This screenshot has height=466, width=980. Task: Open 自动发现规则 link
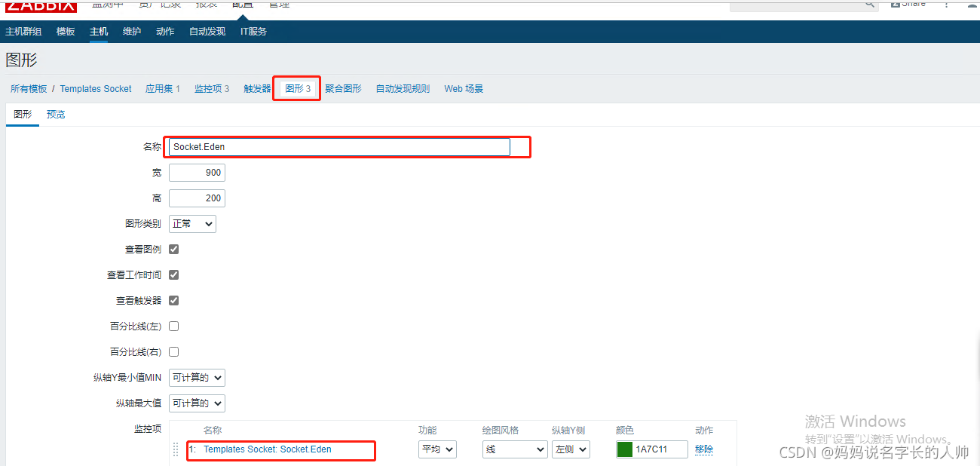click(x=403, y=89)
